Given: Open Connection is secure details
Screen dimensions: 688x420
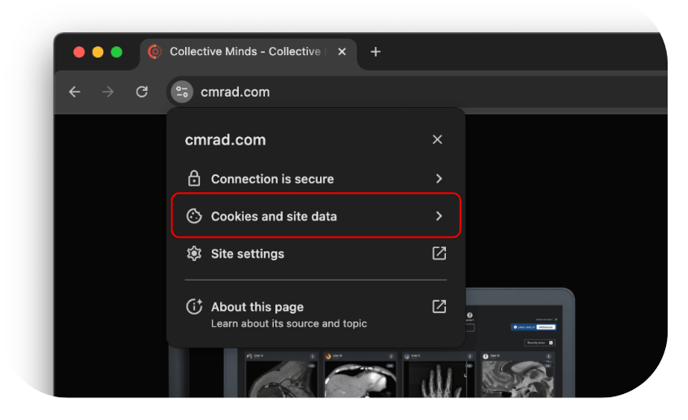Looking at the screenshot, I should tap(316, 179).
